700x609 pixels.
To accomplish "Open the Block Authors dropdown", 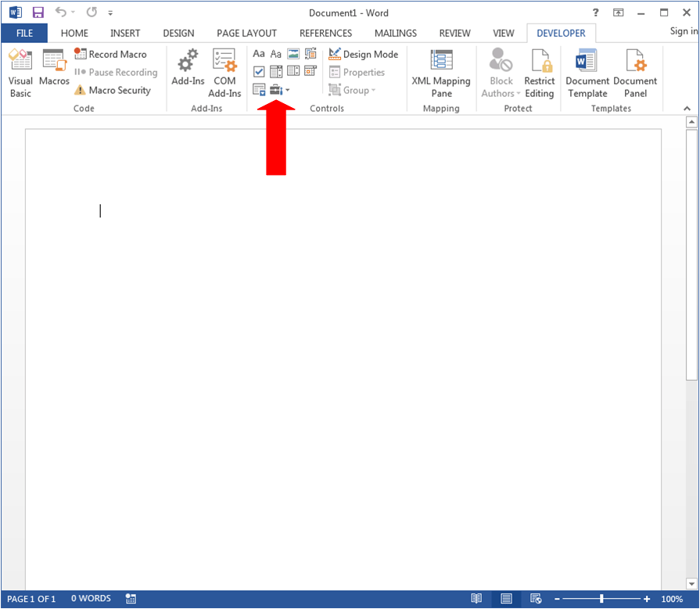I will click(501, 73).
